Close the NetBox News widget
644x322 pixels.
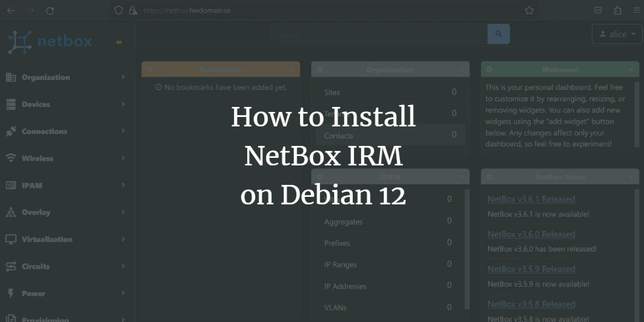631,177
